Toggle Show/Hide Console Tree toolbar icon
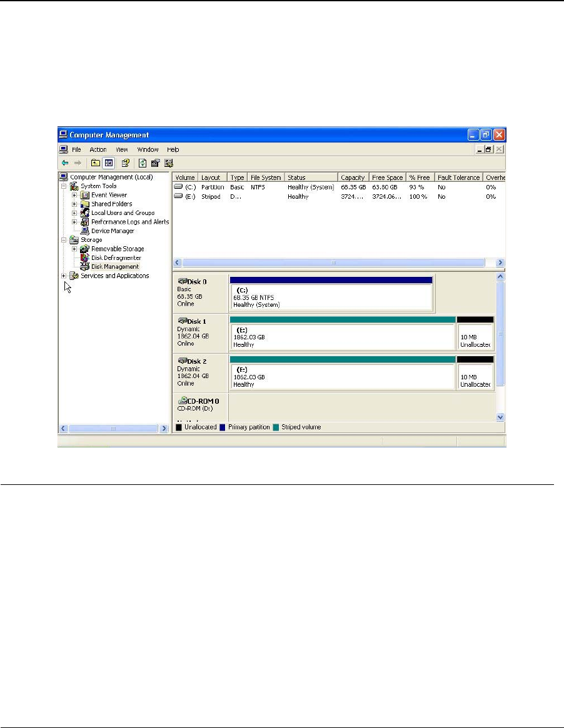 click(109, 163)
